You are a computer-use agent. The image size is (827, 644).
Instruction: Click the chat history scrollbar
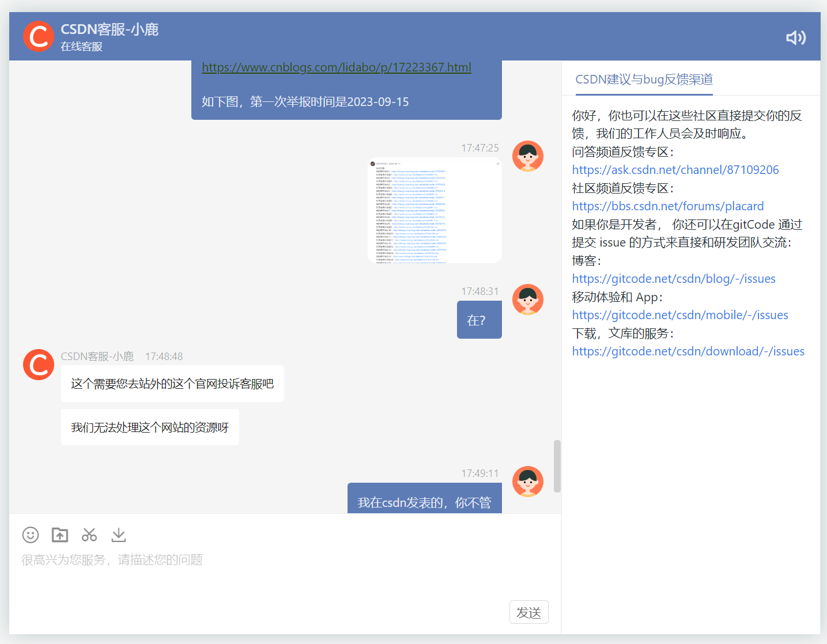tap(557, 466)
